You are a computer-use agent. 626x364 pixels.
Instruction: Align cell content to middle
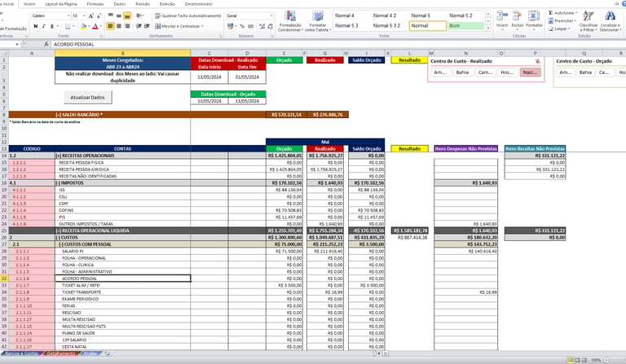click(x=119, y=16)
